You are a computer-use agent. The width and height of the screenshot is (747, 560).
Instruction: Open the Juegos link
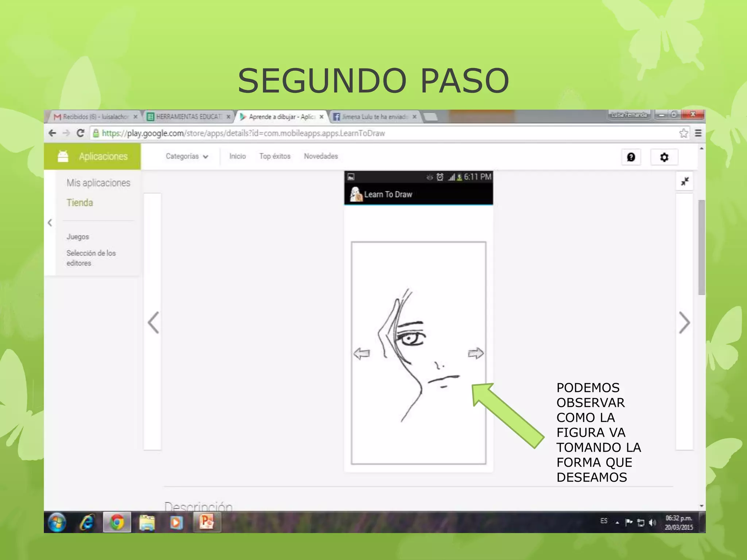click(78, 237)
